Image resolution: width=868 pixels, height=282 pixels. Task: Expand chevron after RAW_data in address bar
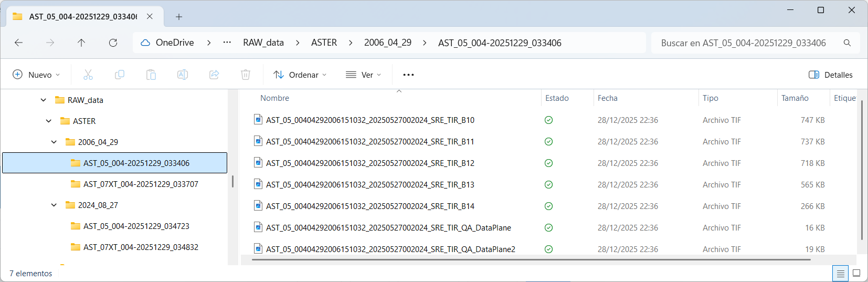click(298, 43)
